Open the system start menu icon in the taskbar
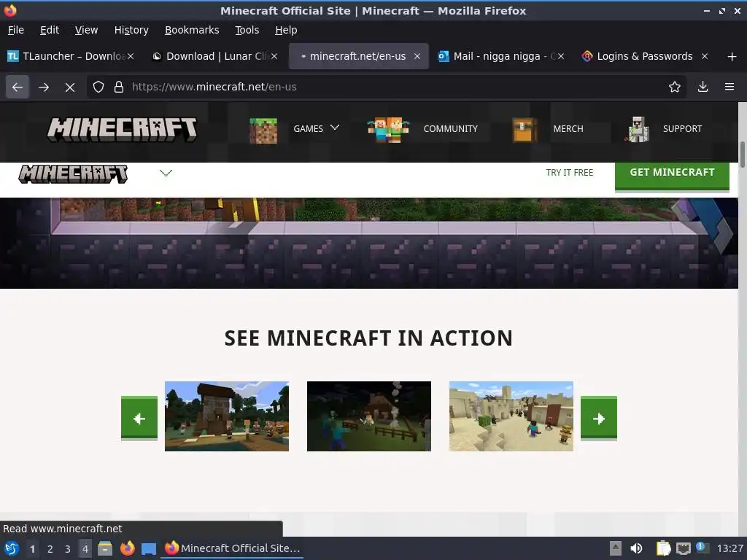Viewport: 747px width, 560px height. pos(12,548)
